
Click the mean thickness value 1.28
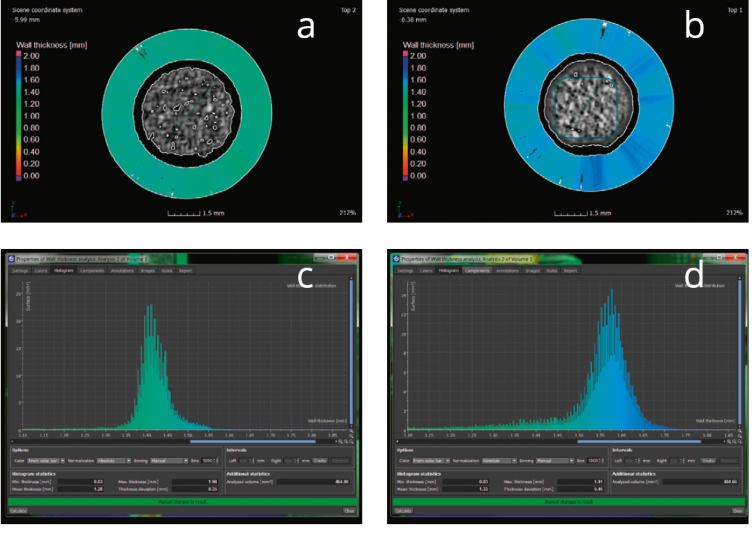pyautogui.click(x=98, y=489)
